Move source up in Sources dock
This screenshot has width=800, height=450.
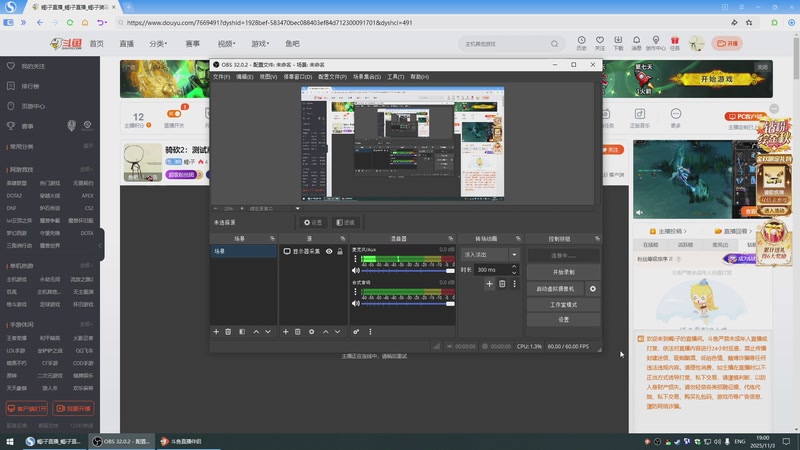[326, 332]
